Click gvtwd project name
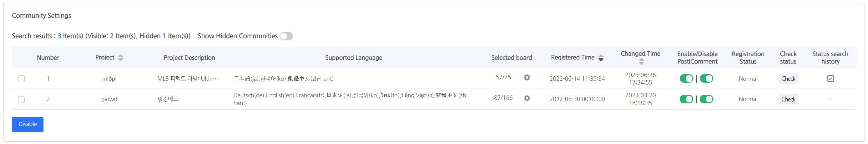The height and width of the screenshot is (144, 868). pos(109,99)
